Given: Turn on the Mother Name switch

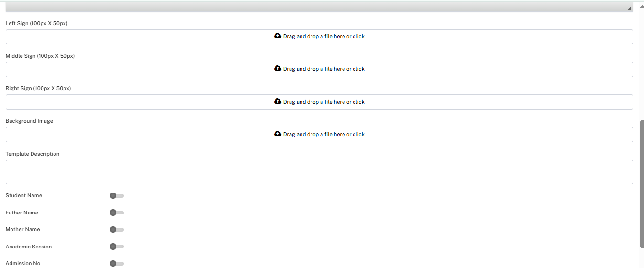Looking at the screenshot, I should (116, 230).
